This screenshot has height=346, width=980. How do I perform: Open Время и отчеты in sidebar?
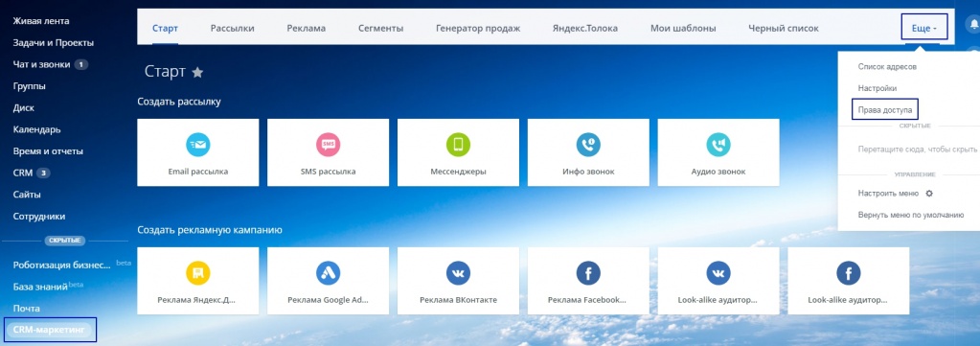(48, 150)
